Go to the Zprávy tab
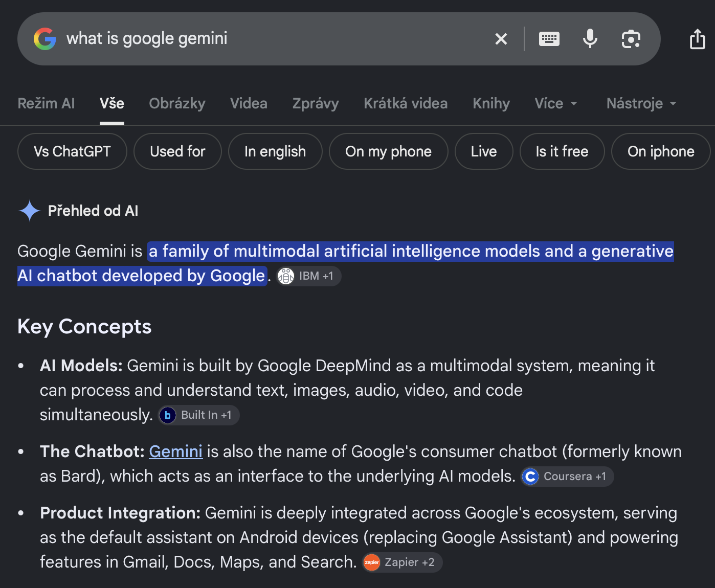This screenshot has width=715, height=588. tap(316, 104)
